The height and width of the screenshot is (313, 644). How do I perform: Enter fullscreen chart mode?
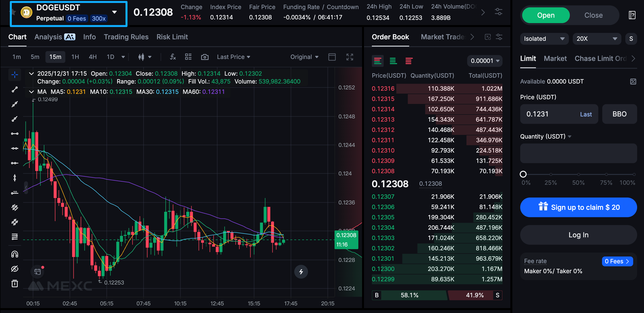pos(350,57)
